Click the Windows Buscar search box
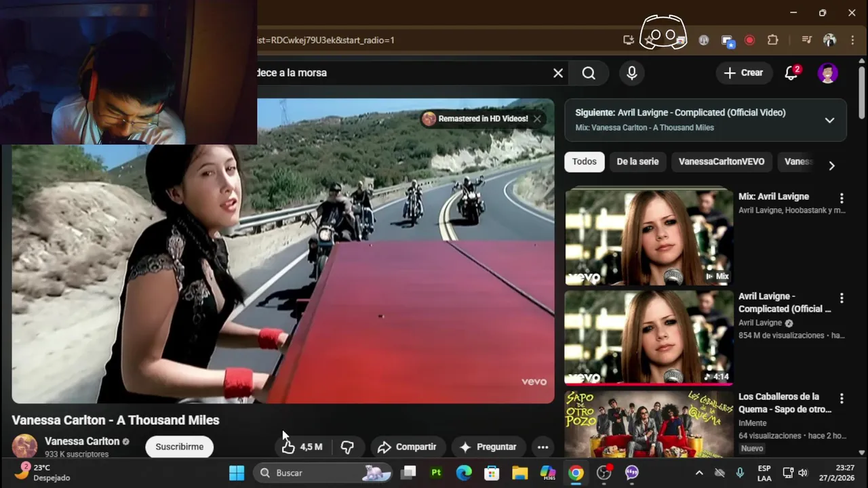The width and height of the screenshot is (868, 488). [323, 472]
